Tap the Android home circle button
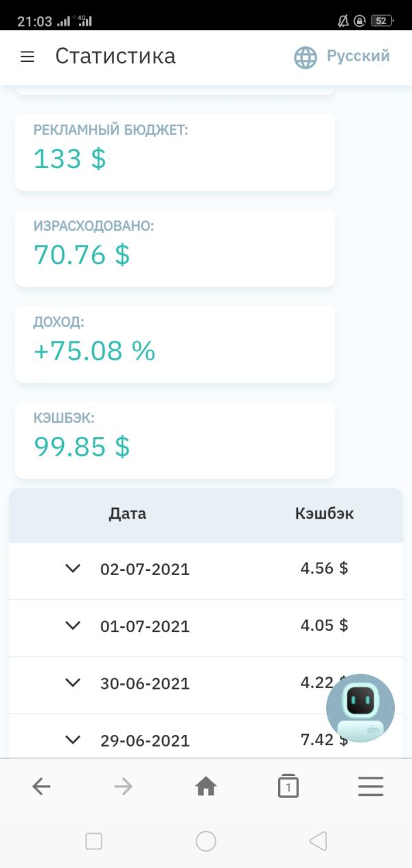This screenshot has width=412, height=868. tap(206, 841)
